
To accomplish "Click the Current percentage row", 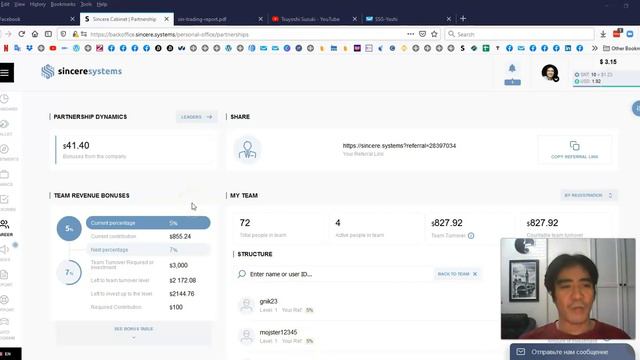I will [148, 223].
